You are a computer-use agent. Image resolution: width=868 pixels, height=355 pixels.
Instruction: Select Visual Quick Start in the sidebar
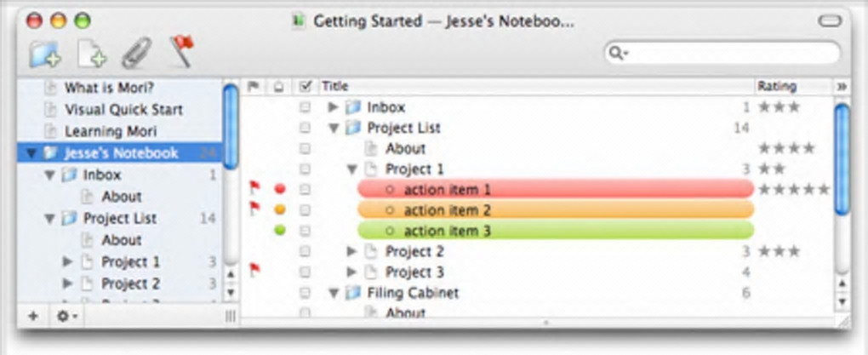click(x=123, y=110)
